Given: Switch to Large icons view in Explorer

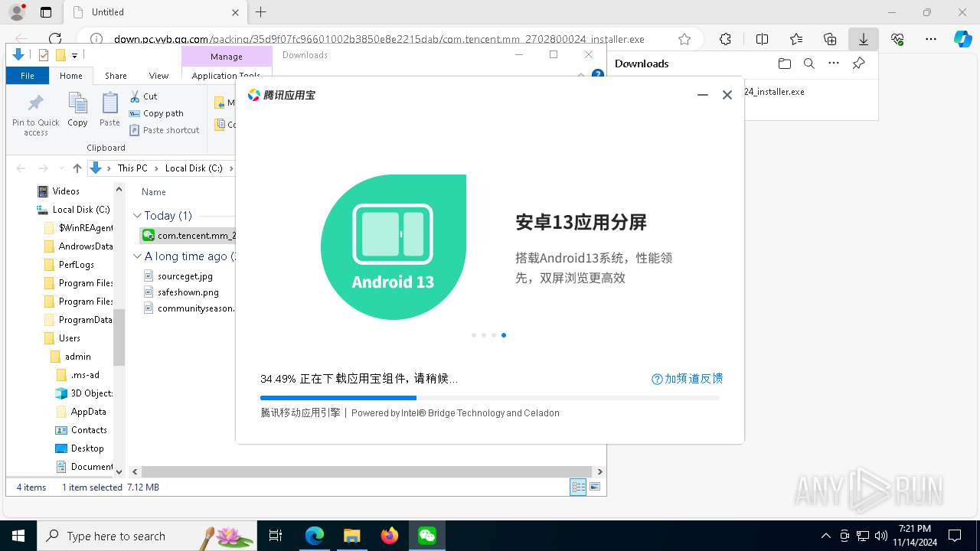Looking at the screenshot, I should (595, 487).
